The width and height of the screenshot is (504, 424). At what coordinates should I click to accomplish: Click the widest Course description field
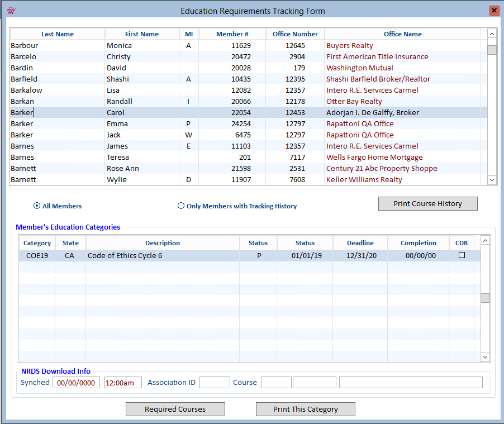pos(411,383)
